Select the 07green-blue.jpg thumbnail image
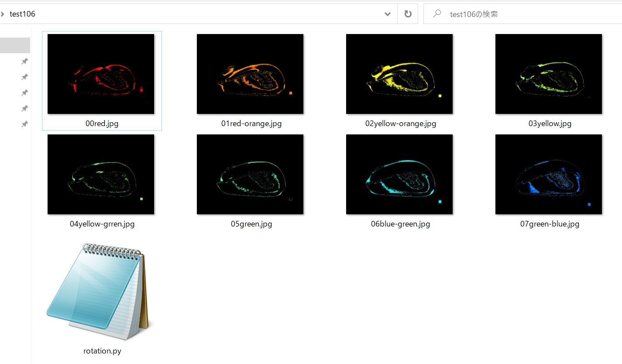This screenshot has width=622, height=364. [549, 174]
